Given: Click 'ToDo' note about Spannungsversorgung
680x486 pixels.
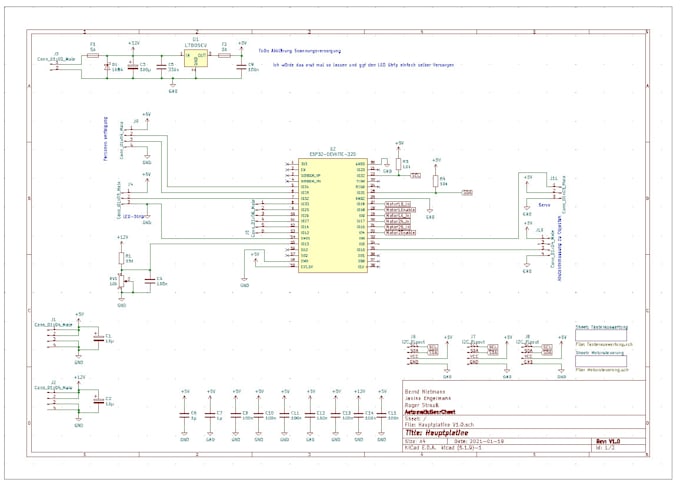Looking at the screenshot, I should (300, 51).
